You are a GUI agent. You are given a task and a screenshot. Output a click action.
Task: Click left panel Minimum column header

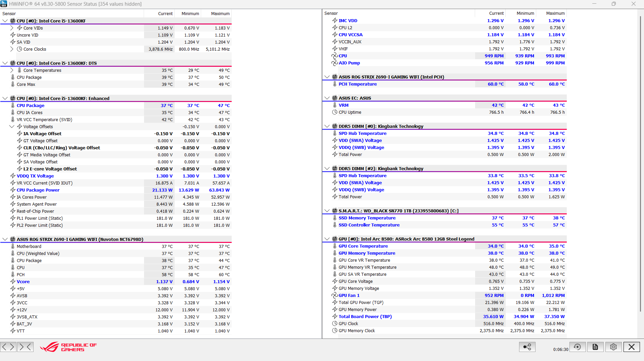[x=188, y=13]
